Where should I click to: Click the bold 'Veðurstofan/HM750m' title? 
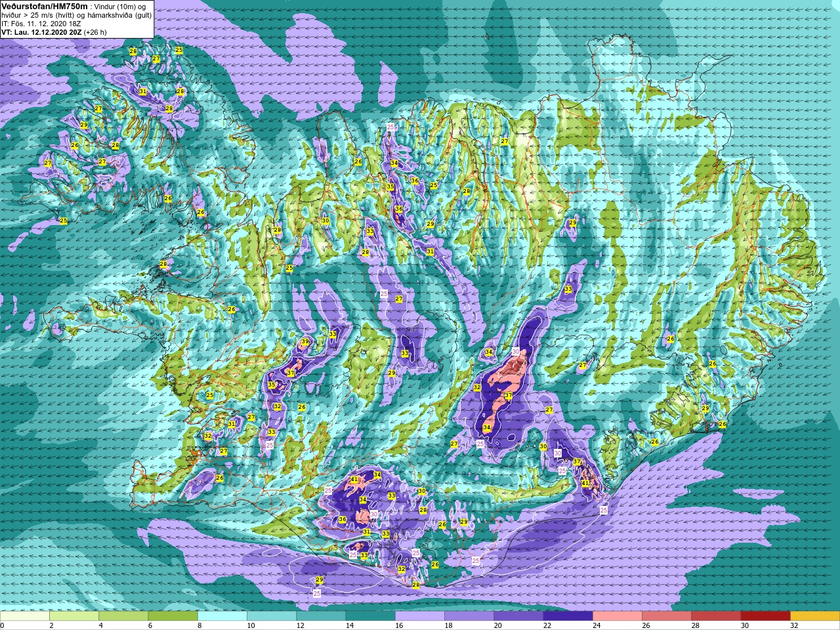click(45, 6)
